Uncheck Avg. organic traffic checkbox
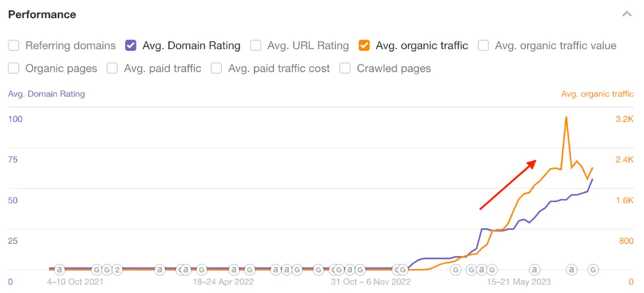644x293 pixels. (364, 46)
